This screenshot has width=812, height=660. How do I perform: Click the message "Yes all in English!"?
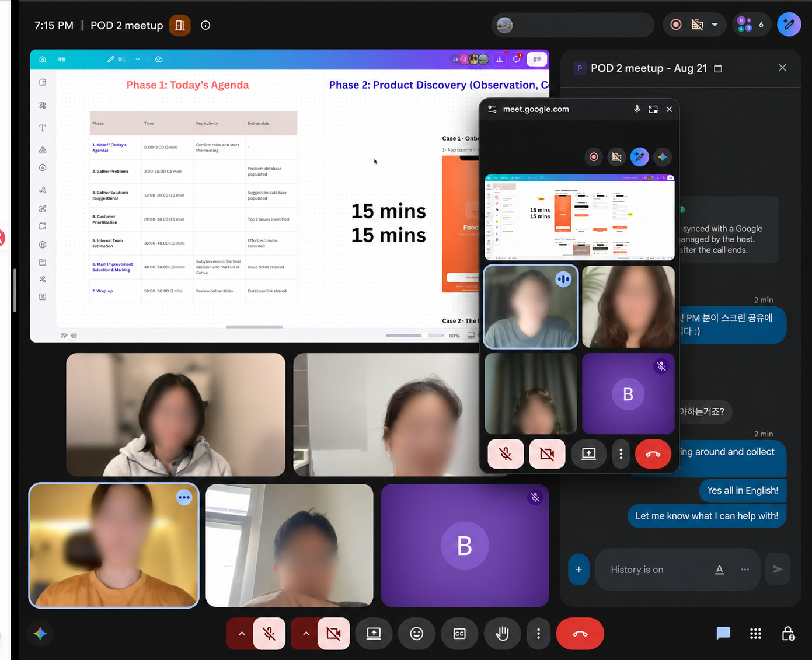click(x=743, y=490)
